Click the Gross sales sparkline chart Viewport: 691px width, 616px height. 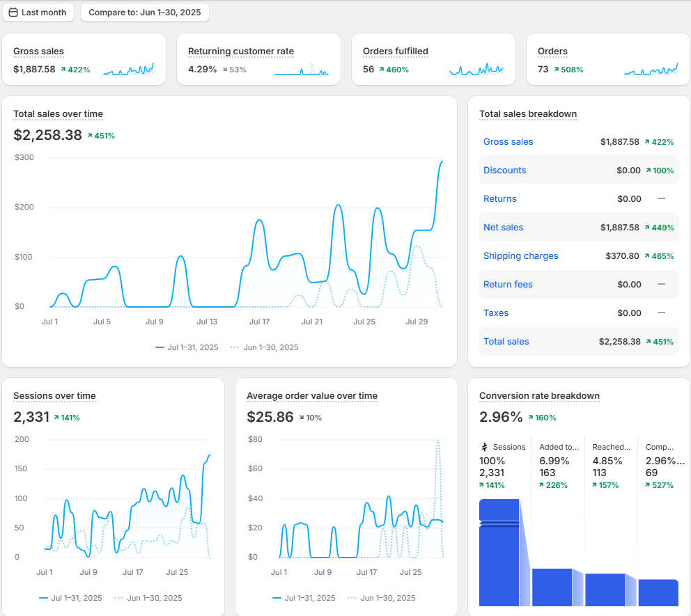point(128,70)
